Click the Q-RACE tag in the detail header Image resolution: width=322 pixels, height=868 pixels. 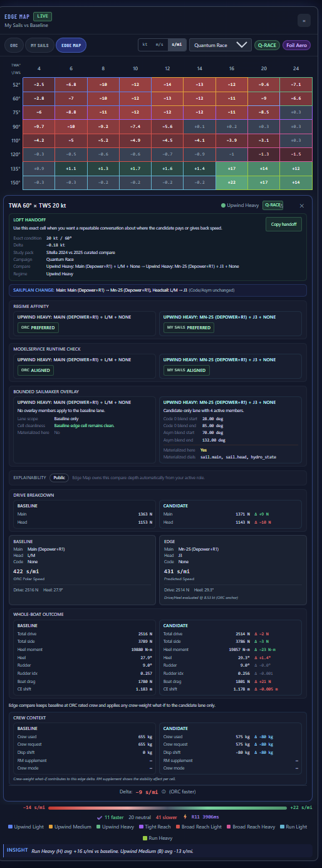(273, 205)
